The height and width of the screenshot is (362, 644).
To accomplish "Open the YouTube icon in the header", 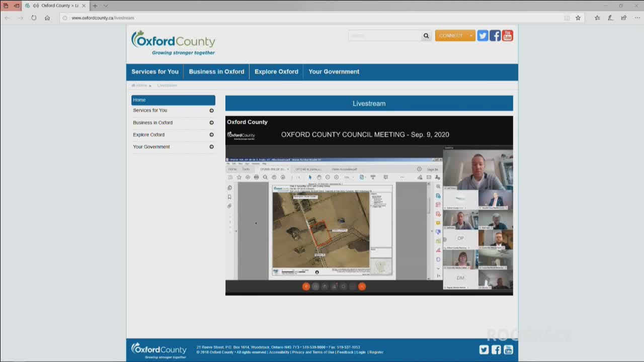I will click(507, 36).
